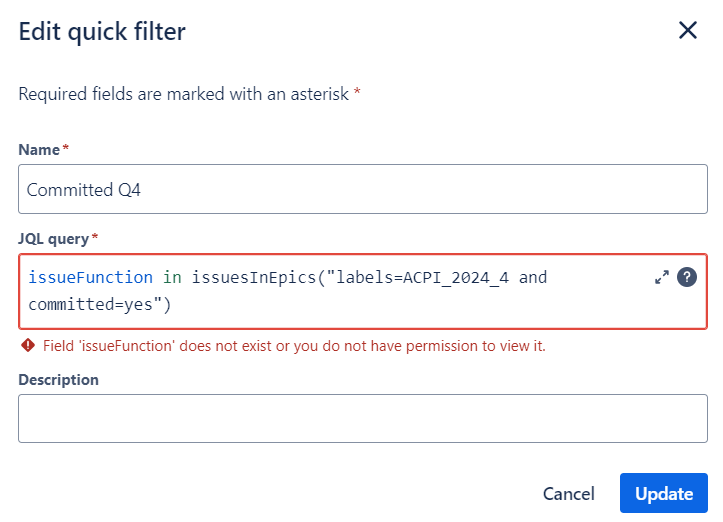
Task: Click the Name field label
Action: (x=39, y=150)
